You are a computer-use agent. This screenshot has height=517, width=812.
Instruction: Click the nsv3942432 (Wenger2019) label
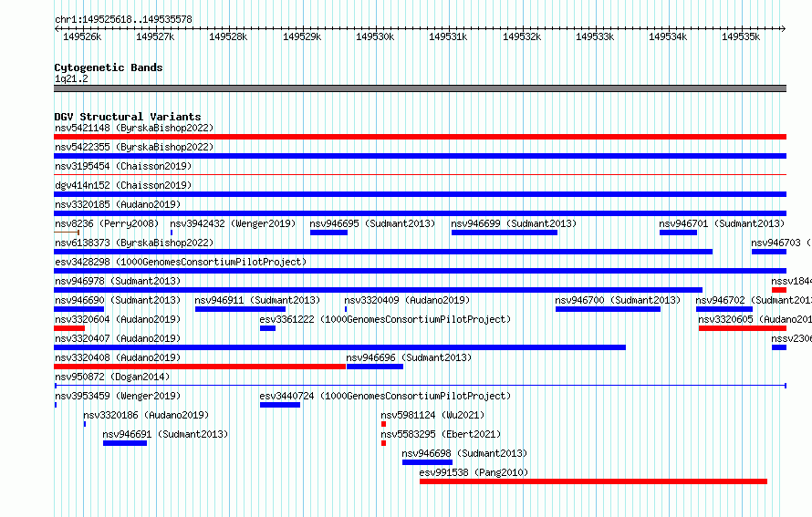point(233,223)
